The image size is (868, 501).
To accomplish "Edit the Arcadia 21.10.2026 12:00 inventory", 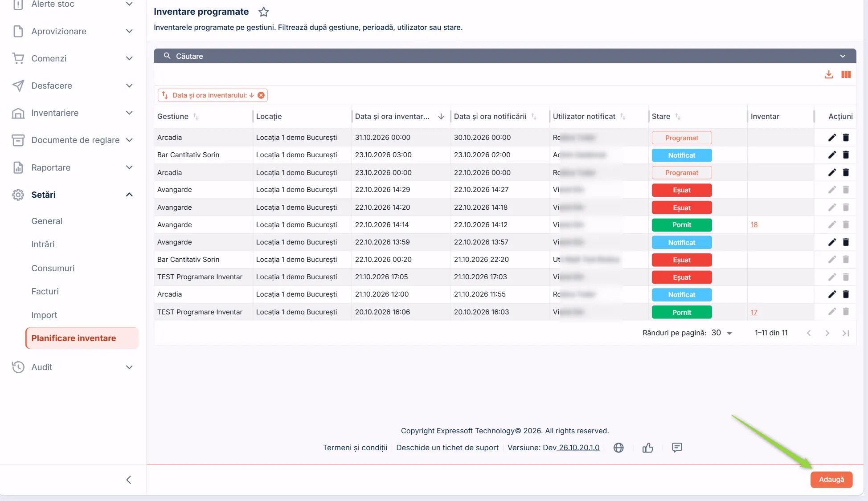I will click(x=832, y=294).
